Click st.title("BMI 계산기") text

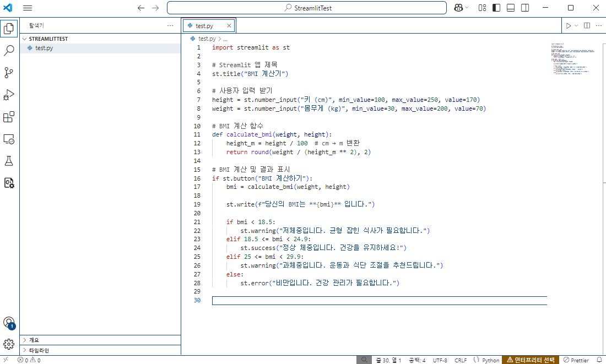[x=250, y=74]
